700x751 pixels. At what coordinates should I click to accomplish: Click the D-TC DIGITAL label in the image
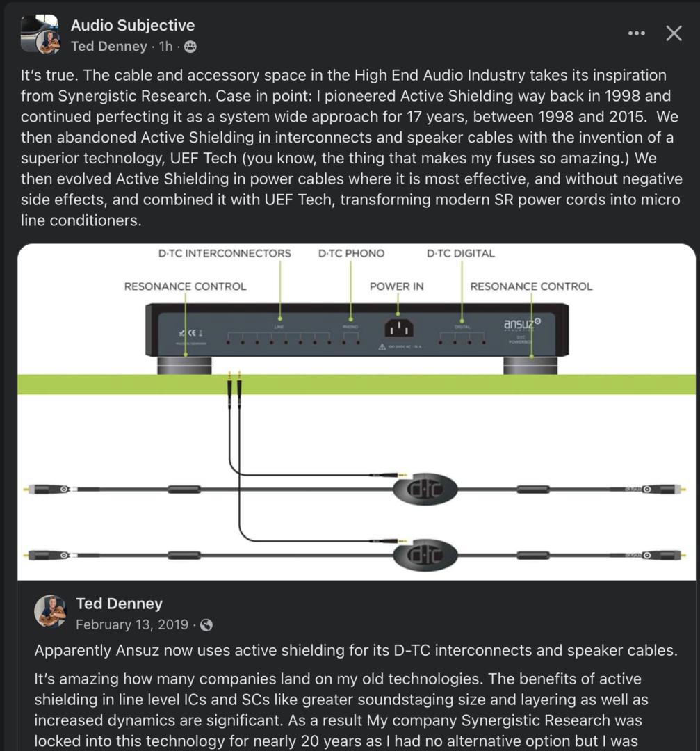(461, 254)
